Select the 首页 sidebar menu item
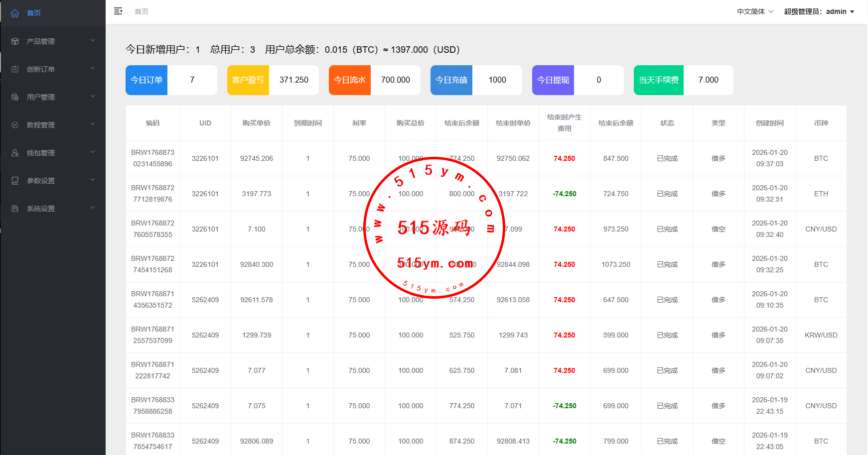This screenshot has width=868, height=455. point(34,13)
